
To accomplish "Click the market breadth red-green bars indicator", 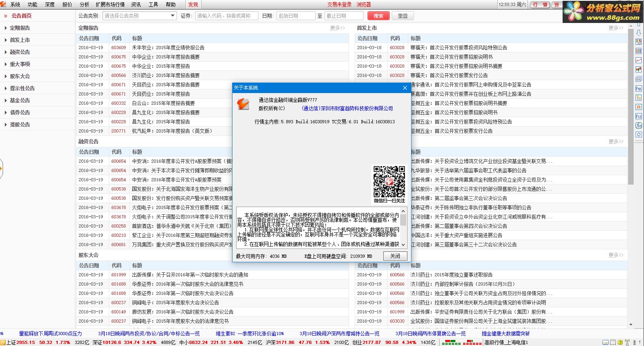I will pyautogui.click(x=461, y=342).
